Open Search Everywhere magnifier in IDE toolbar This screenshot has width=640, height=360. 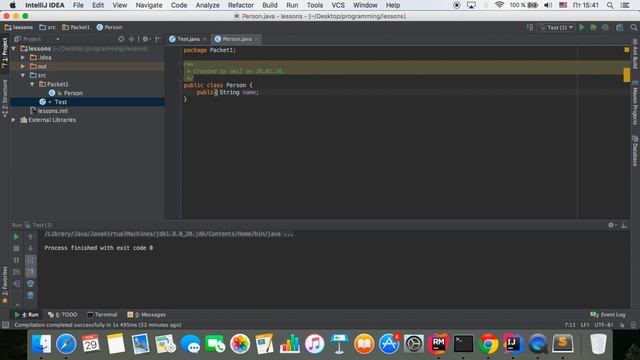tap(633, 27)
